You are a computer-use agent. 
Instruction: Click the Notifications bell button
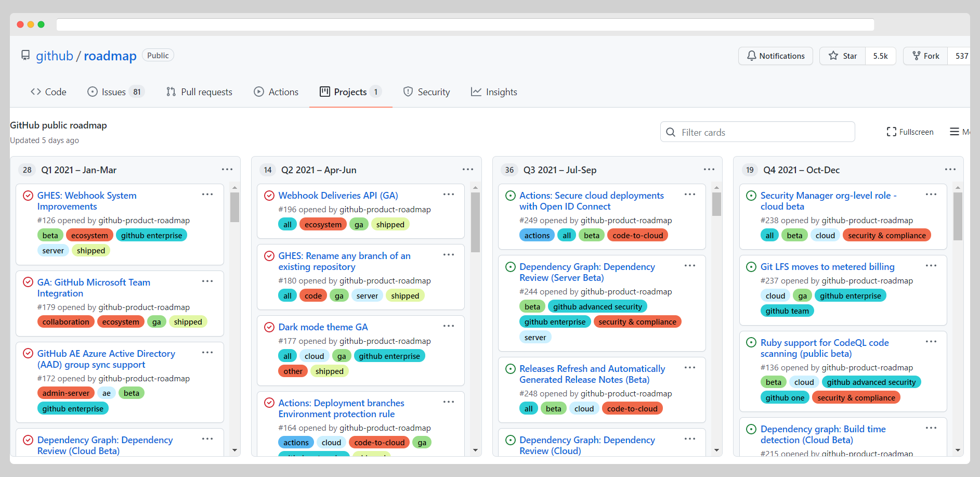776,56
